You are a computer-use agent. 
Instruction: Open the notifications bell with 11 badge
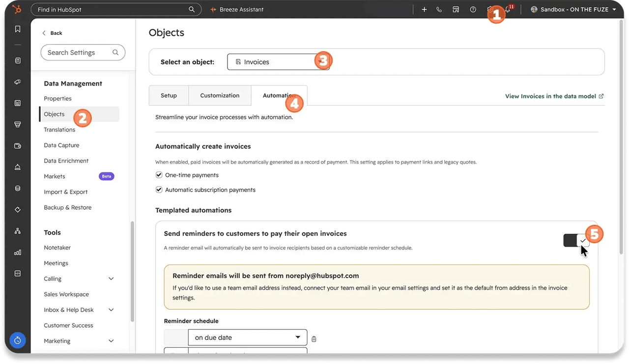[508, 9]
